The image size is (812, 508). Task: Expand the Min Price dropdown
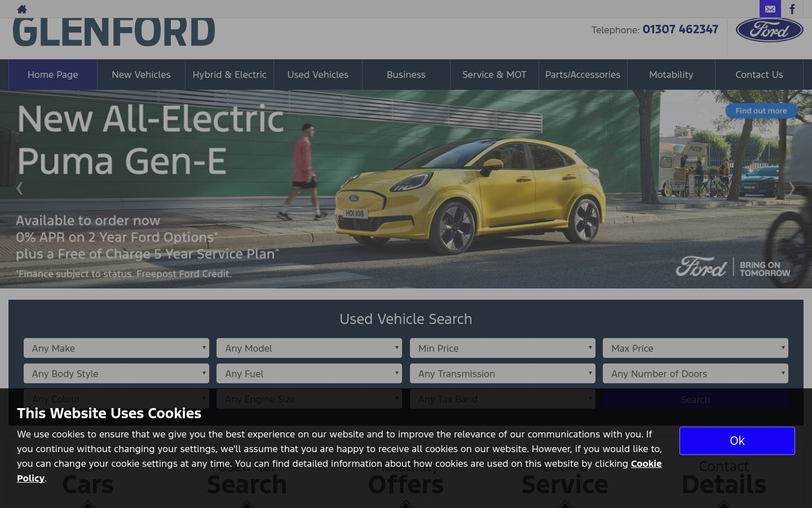[x=502, y=348]
